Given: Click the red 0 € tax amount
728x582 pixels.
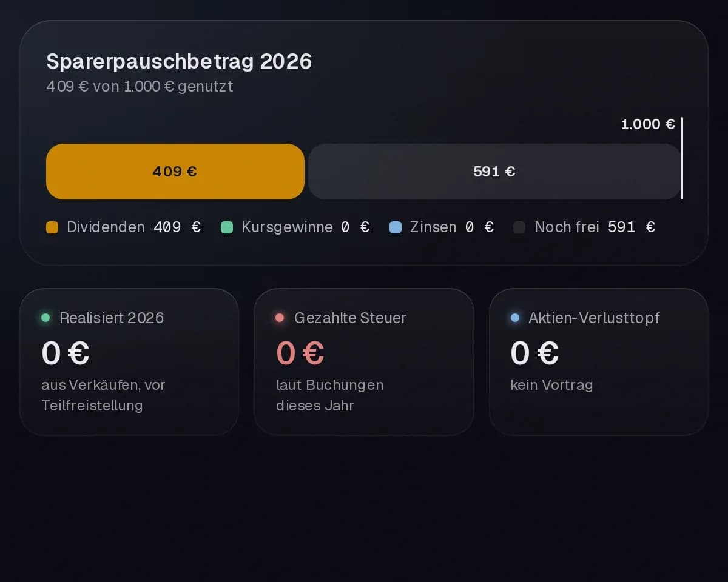Looking at the screenshot, I should pos(300,353).
